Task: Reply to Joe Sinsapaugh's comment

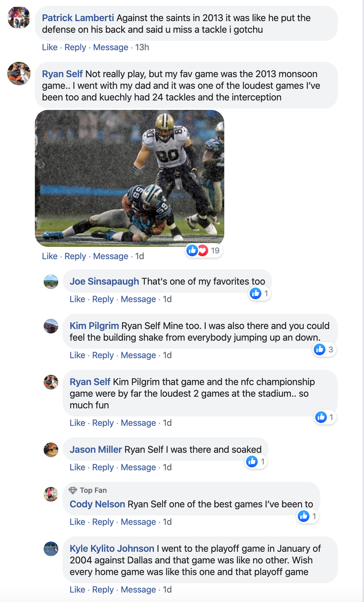Action: point(103,299)
